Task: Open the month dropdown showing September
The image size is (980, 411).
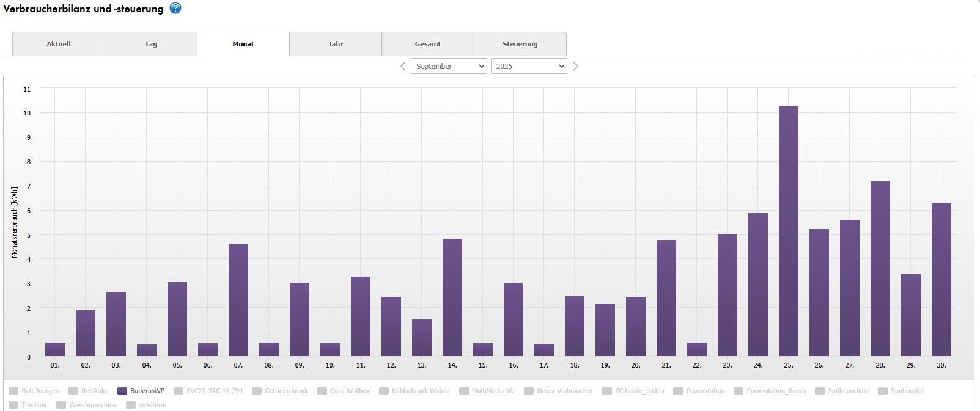Action: (x=449, y=66)
